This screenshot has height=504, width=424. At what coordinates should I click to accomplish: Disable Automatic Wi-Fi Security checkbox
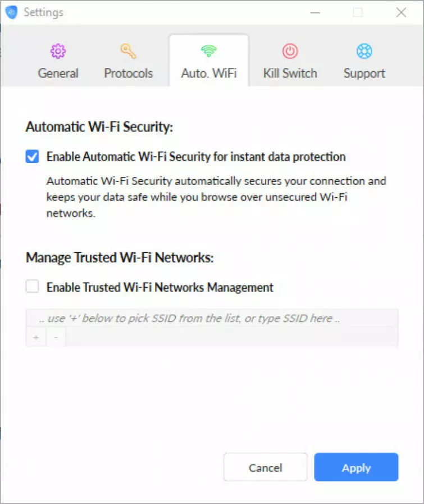coord(33,157)
